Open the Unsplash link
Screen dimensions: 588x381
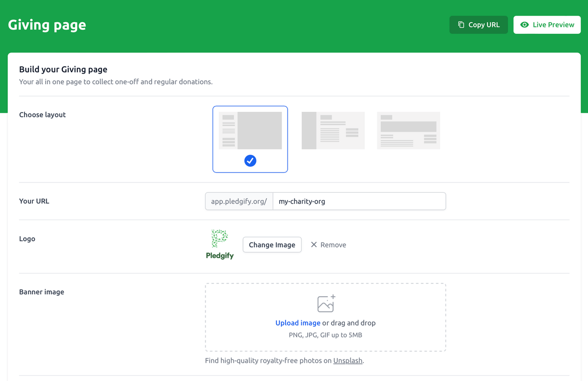tap(347, 360)
